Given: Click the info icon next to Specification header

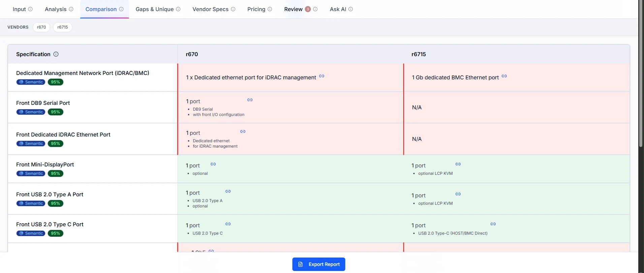Looking at the screenshot, I should click(56, 54).
